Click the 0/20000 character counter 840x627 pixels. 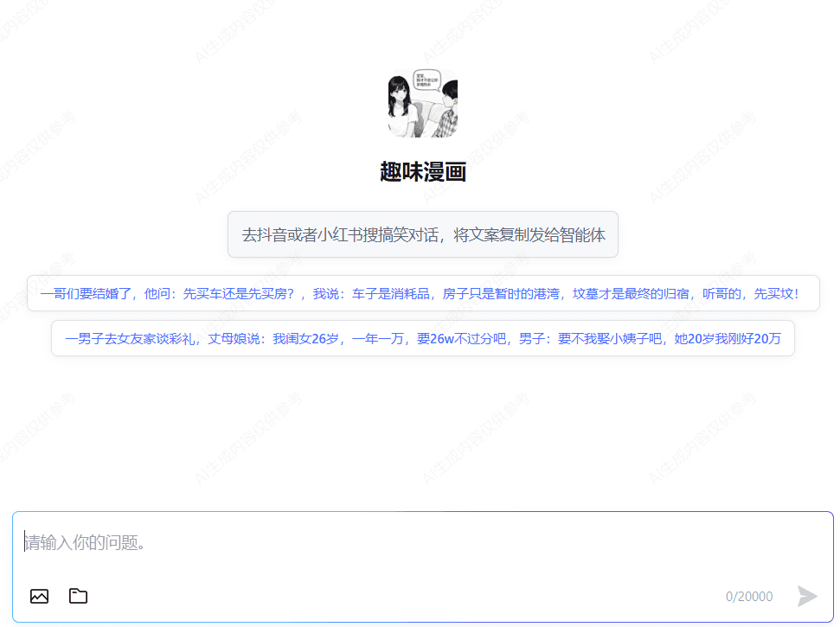coord(749,597)
